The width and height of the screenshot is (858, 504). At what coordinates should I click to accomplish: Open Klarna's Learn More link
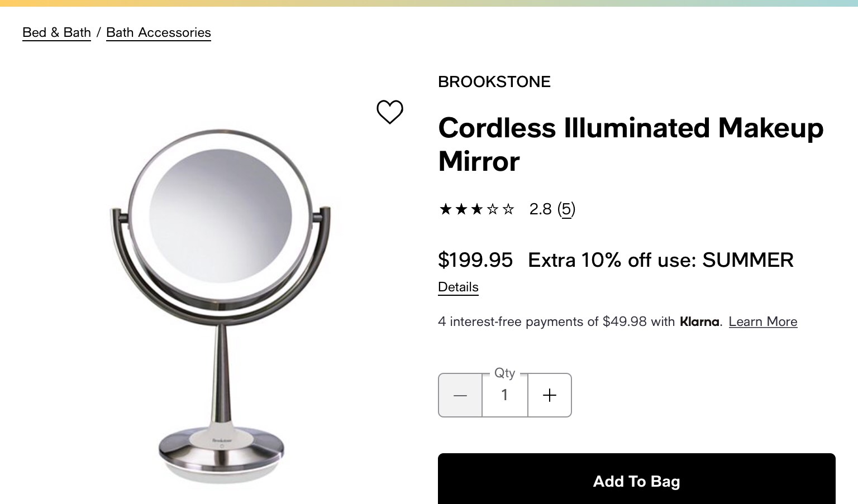click(x=763, y=321)
